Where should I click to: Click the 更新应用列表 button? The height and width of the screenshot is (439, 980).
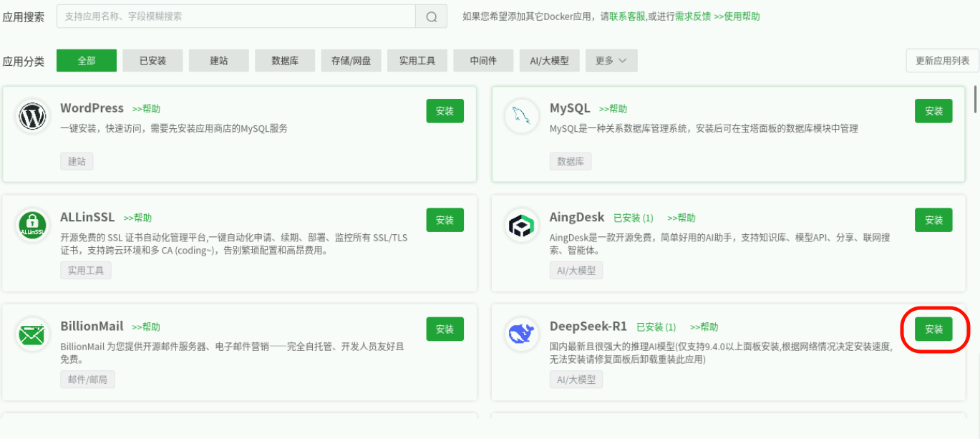point(943,61)
